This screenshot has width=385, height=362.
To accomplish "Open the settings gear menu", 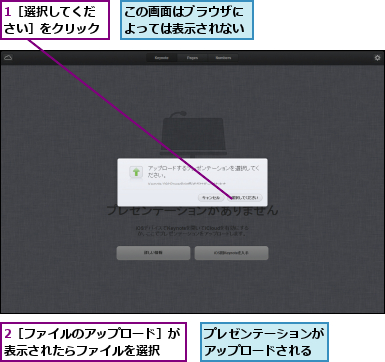I will pos(377,58).
